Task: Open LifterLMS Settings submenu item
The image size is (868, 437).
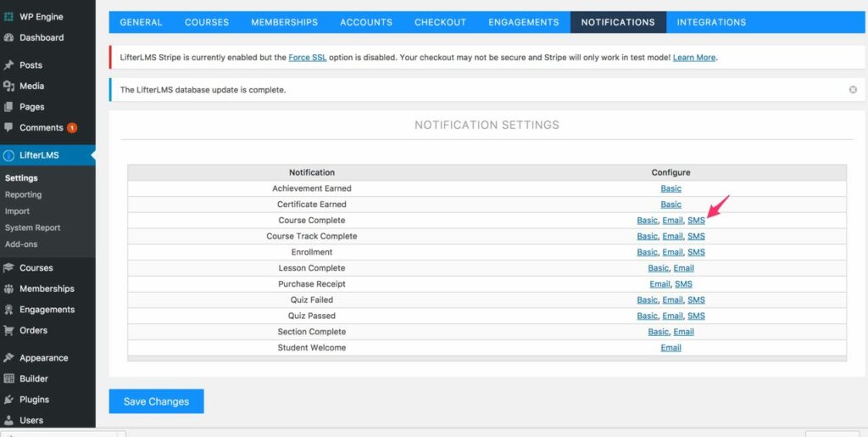Action: 21,178
